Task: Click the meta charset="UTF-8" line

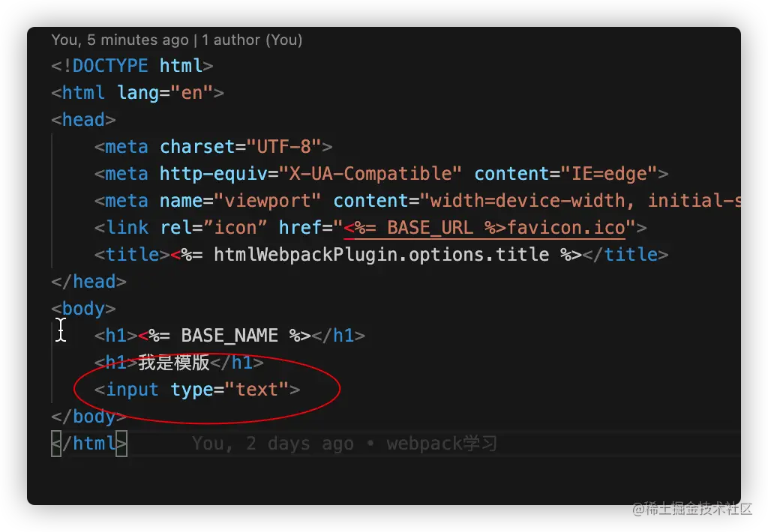Action: coord(214,146)
